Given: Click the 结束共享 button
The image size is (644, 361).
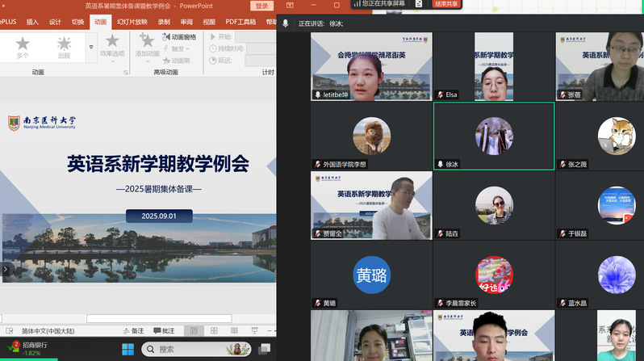Looking at the screenshot, I should click(445, 4).
